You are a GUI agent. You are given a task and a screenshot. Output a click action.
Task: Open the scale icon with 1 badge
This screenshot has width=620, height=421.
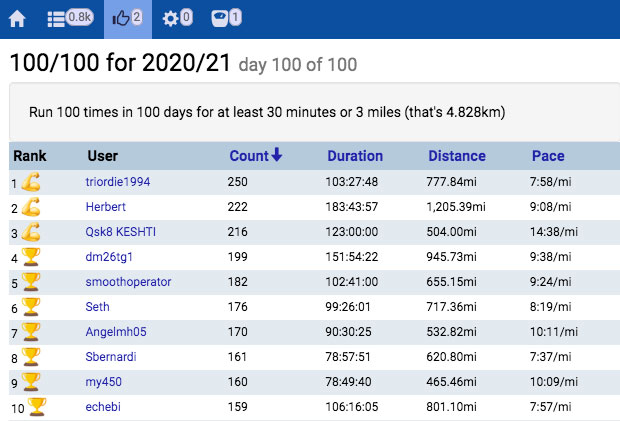[225, 17]
